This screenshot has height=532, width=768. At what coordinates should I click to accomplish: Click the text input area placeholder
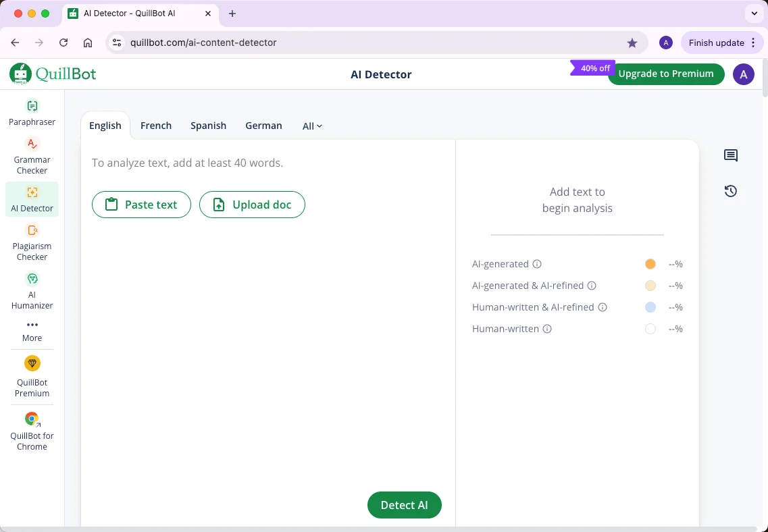coord(188,163)
